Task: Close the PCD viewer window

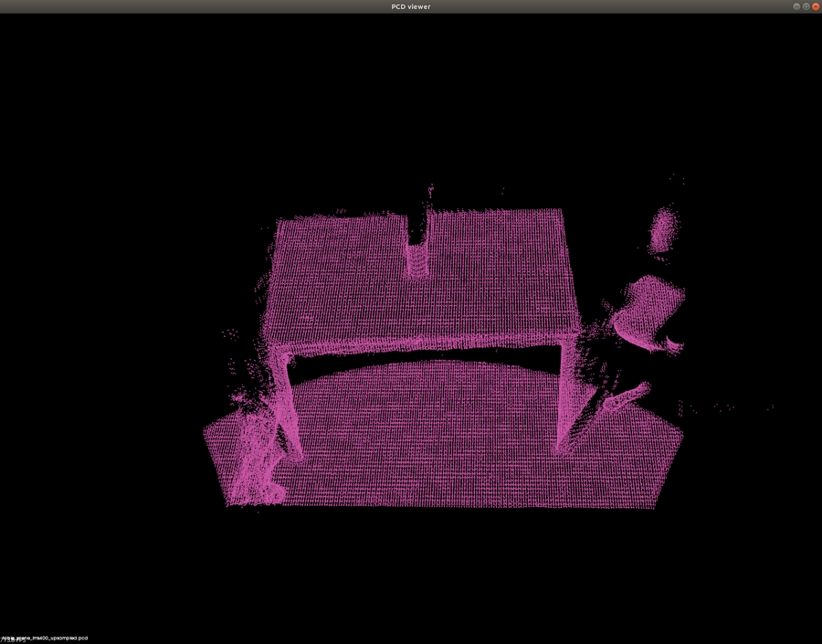Action: pos(815,6)
